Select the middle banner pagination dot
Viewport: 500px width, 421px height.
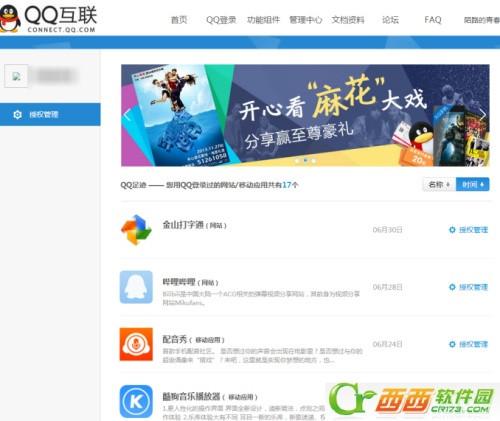point(305,160)
